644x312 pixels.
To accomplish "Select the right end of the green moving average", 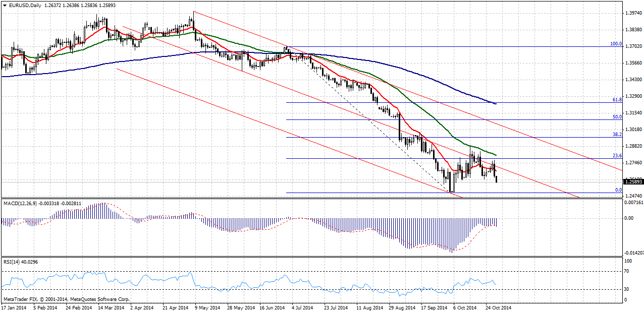I will point(496,155).
